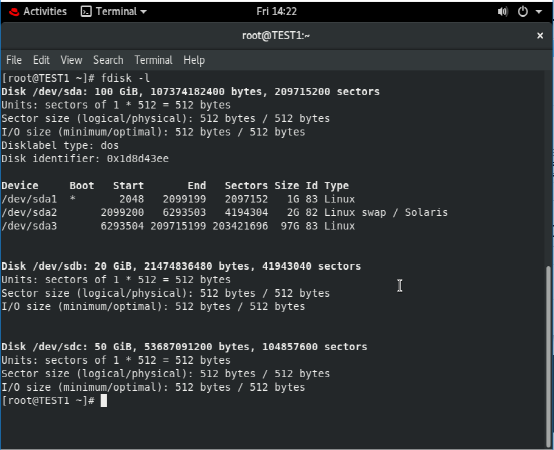Click the root@TEST1:~ window title bar

[x=276, y=36]
